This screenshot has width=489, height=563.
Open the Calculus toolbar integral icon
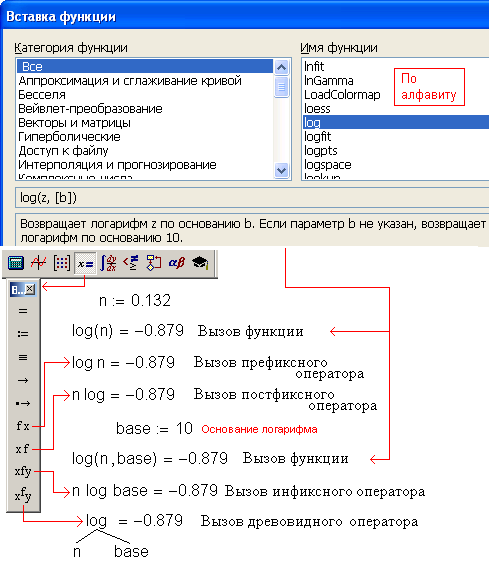point(108,263)
